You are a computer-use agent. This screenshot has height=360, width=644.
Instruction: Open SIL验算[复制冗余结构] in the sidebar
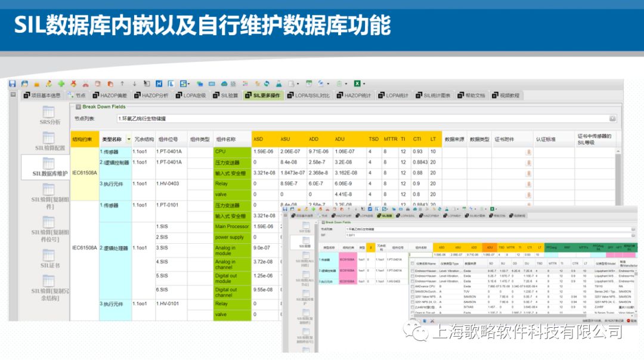click(x=49, y=288)
